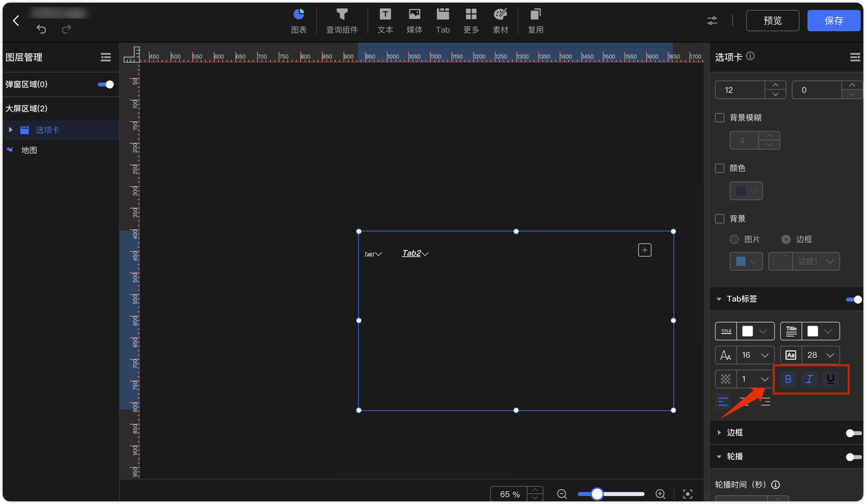Switch to the 更多 tab in toolbar
Viewport: 866px width, 504px height.
coord(472,20)
